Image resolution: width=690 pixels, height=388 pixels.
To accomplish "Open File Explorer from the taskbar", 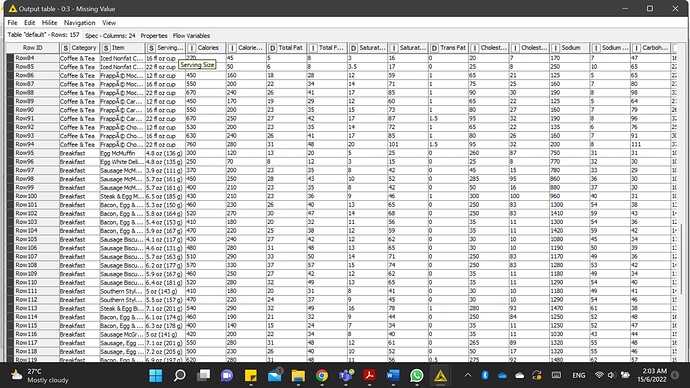I will pyautogui.click(x=298, y=375).
